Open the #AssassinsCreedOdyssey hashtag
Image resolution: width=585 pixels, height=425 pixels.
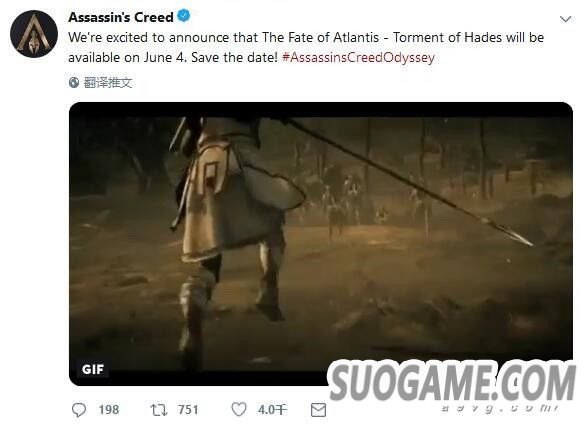pos(359,57)
